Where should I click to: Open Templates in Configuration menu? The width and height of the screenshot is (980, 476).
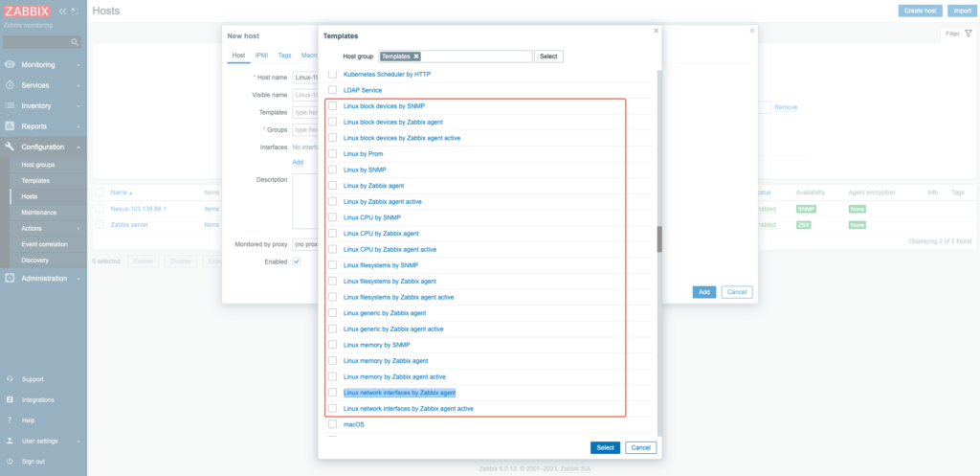[x=35, y=181]
